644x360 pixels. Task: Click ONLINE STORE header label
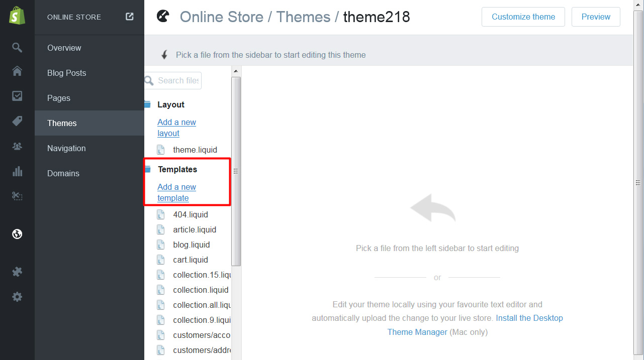coord(74,17)
